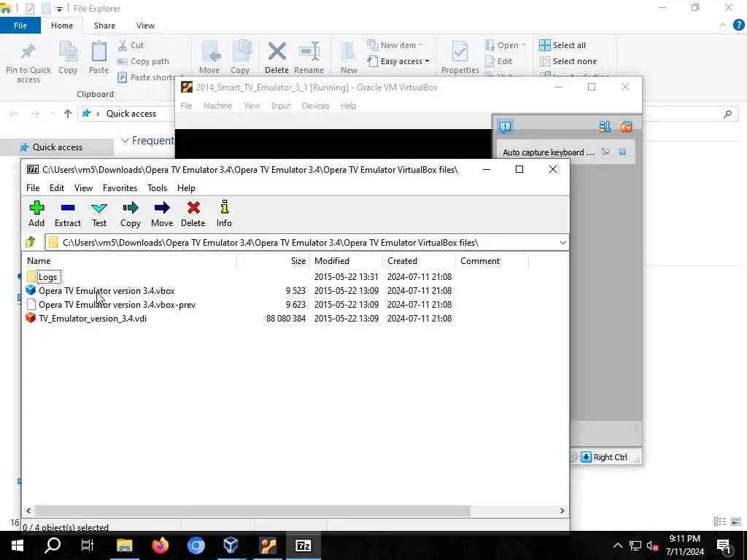
Task: Sort by Created column header
Action: tap(419, 261)
